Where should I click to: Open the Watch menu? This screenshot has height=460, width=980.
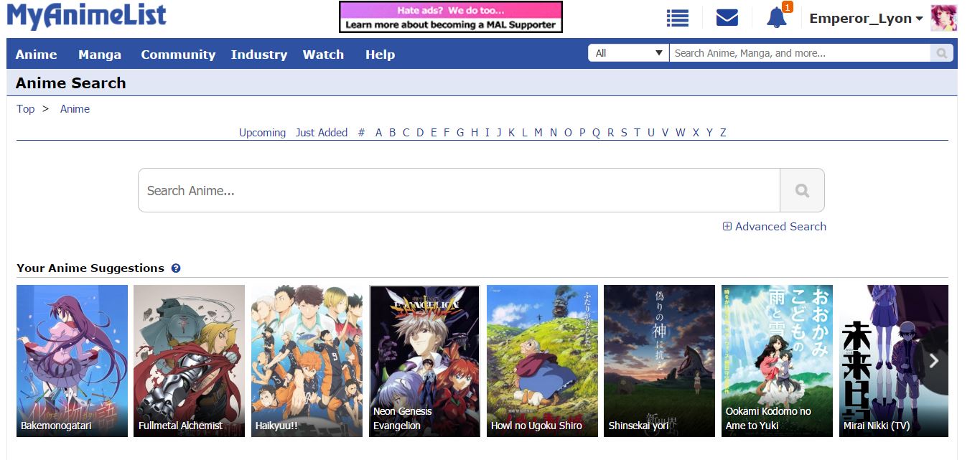323,55
